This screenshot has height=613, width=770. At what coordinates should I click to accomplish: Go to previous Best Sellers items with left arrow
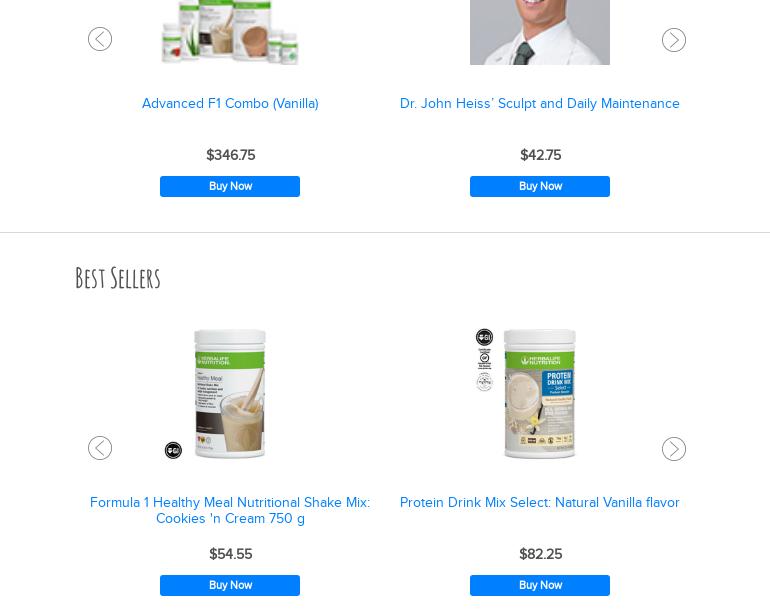(x=100, y=448)
